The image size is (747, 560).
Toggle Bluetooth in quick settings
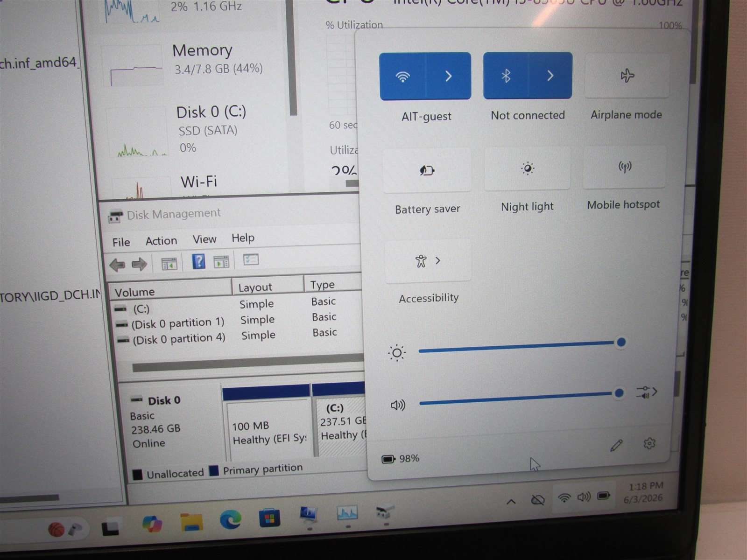coord(506,76)
